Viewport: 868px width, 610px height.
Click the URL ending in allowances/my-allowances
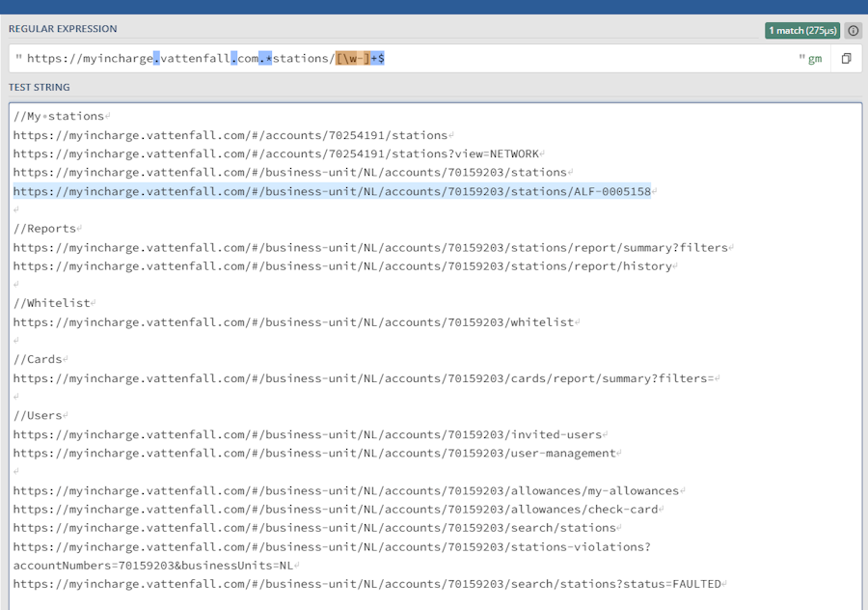[x=346, y=491]
